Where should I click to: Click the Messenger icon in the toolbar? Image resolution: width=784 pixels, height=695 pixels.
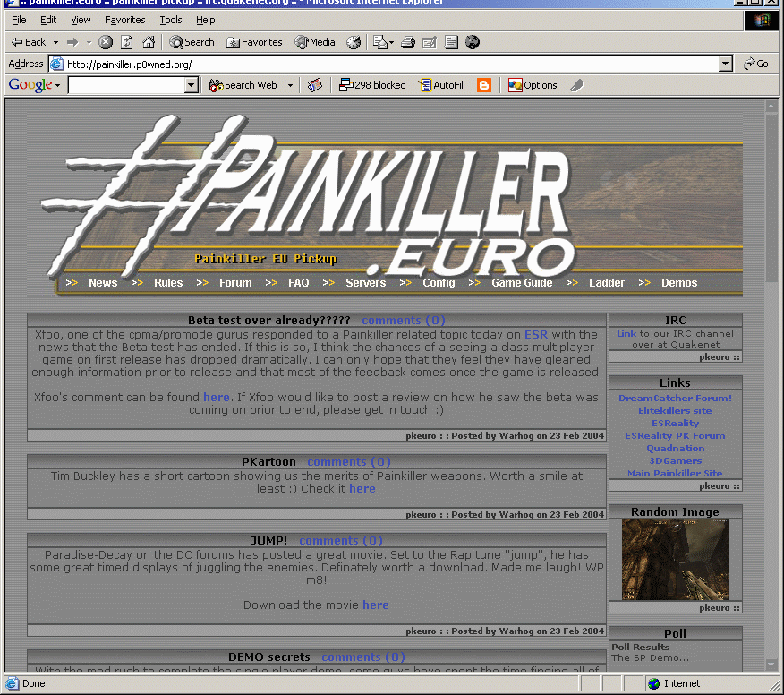tap(473, 42)
